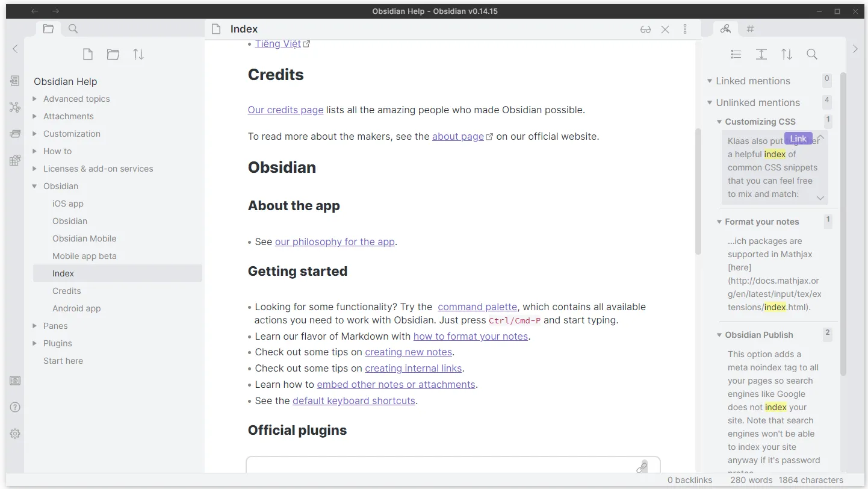868x489 pixels.
Task: Follow the Our credits page link
Action: [285, 110]
